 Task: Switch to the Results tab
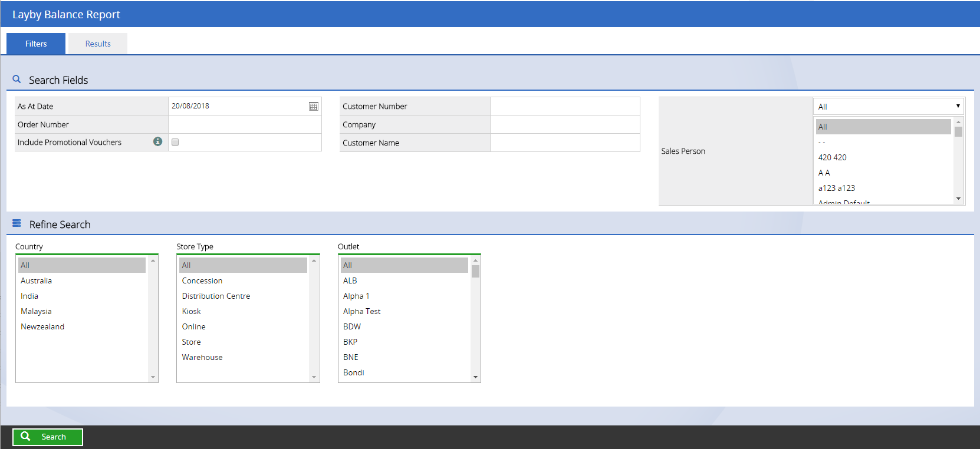(98, 44)
